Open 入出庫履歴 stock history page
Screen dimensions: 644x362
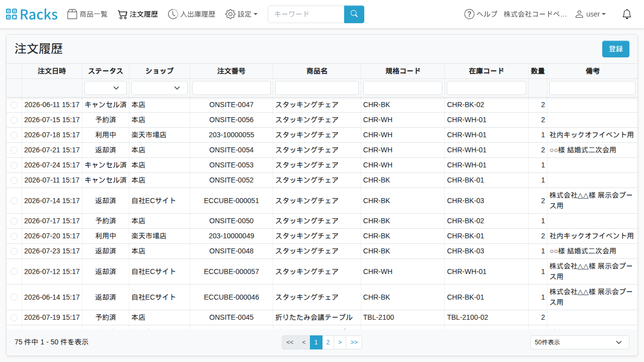pos(191,14)
